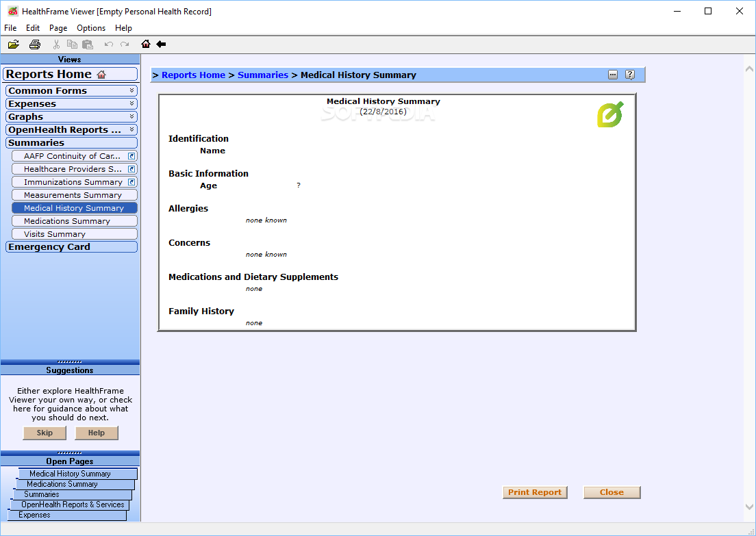Switch to OpenHealth Reports & Services open page
Image resolution: width=756 pixels, height=536 pixels.
(x=70, y=505)
